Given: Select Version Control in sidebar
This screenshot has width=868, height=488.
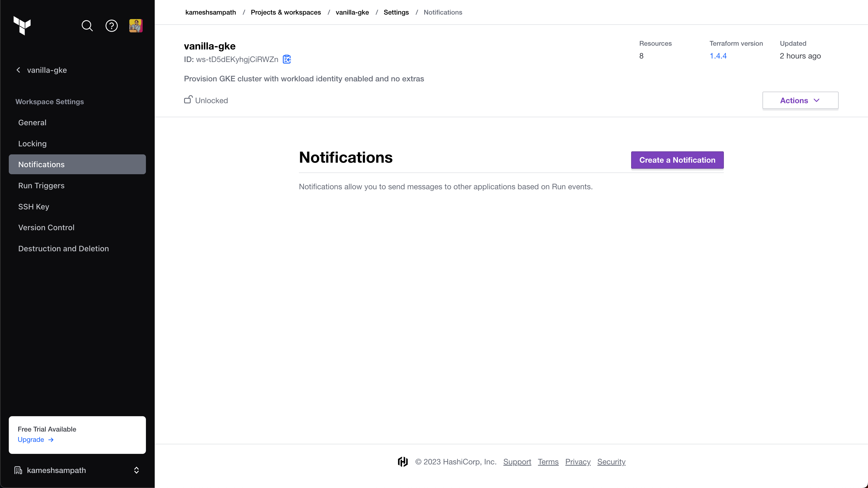Looking at the screenshot, I should tap(46, 227).
